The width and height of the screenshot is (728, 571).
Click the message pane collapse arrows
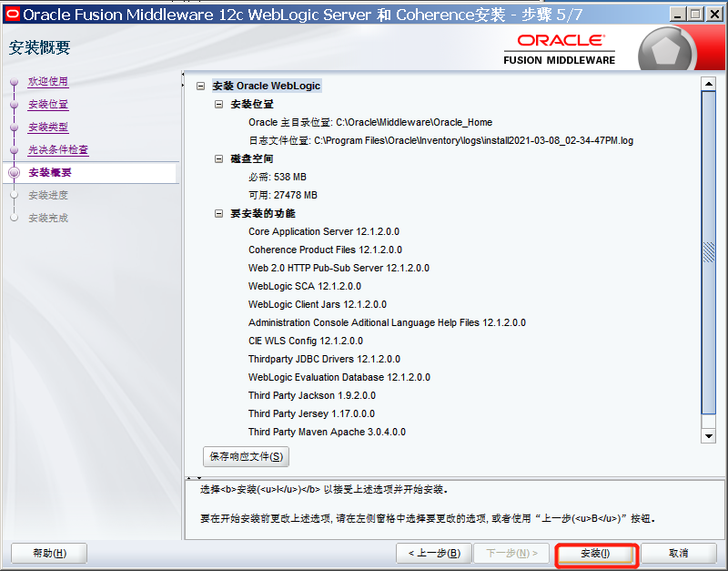pos(194,477)
